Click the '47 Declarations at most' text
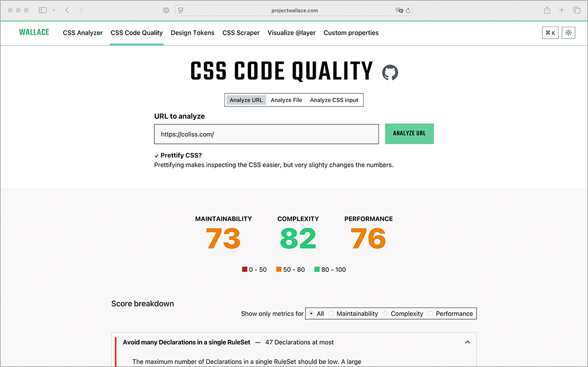 pos(299,342)
